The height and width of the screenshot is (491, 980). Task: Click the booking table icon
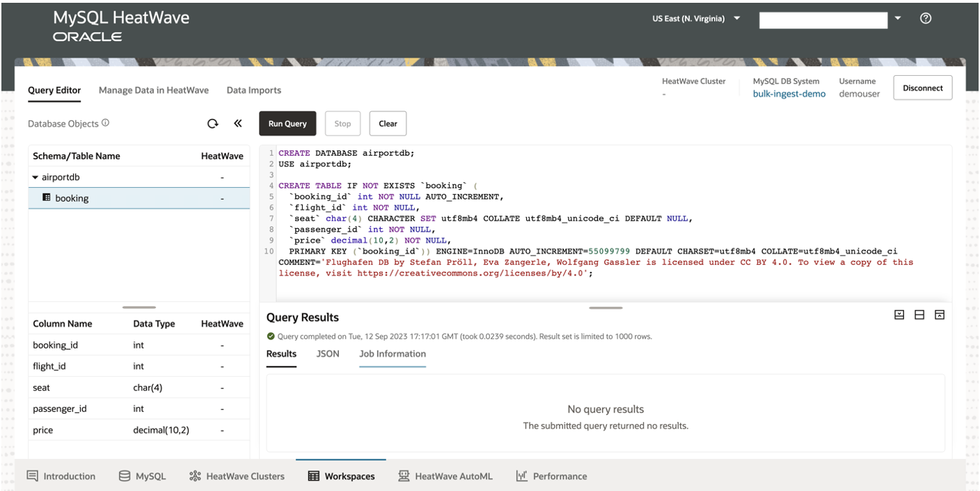click(x=47, y=198)
